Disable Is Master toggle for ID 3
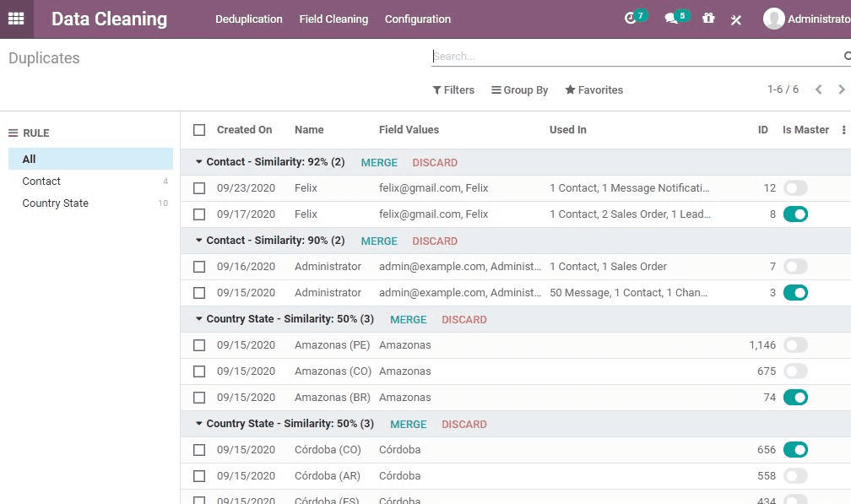The image size is (851, 504). pyautogui.click(x=795, y=293)
